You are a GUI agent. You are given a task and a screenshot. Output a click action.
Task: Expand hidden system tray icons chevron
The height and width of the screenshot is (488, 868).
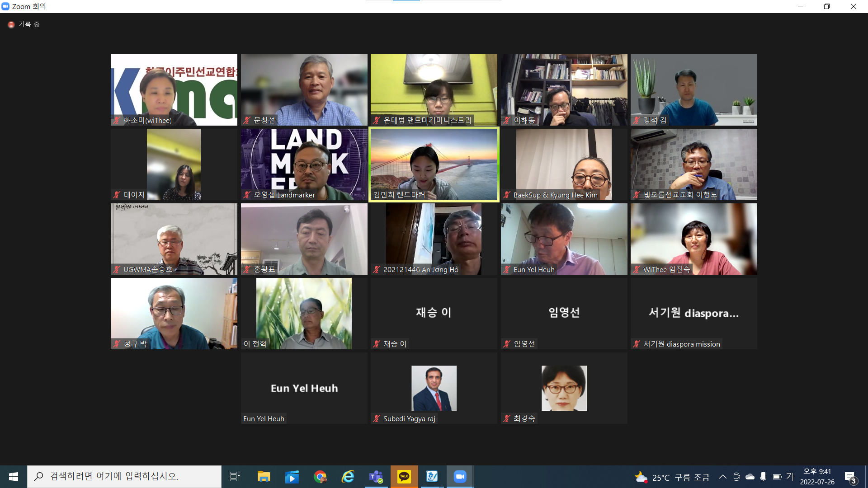point(722,477)
